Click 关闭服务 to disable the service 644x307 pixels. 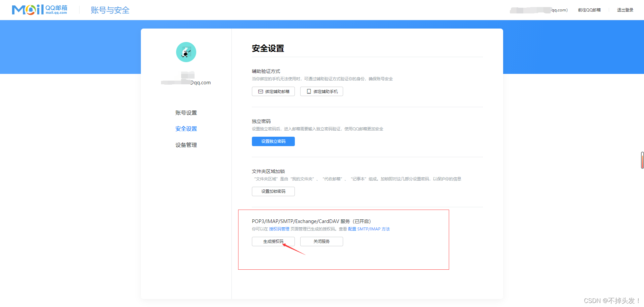point(321,241)
